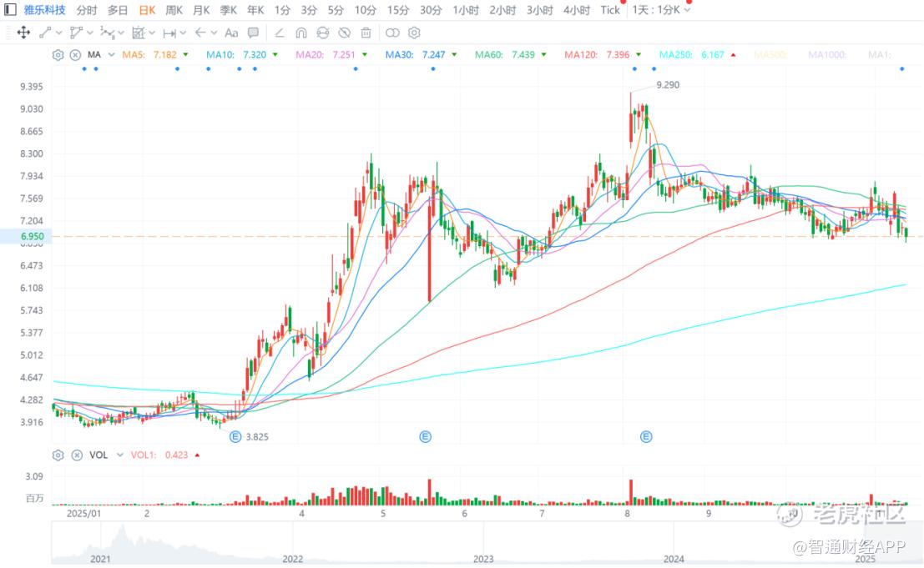Click the E event marker near month 8
Image resolution: width=924 pixels, height=568 pixels.
[x=646, y=437]
